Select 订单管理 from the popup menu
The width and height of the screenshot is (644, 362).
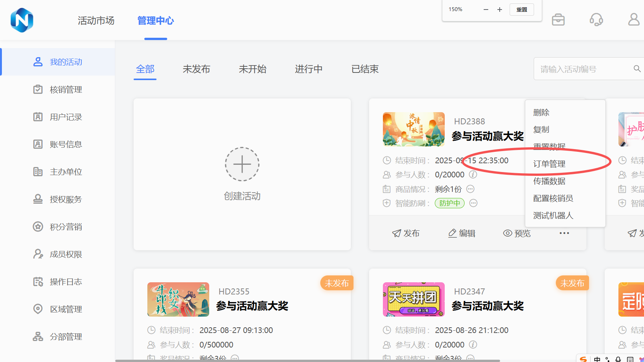click(x=549, y=164)
